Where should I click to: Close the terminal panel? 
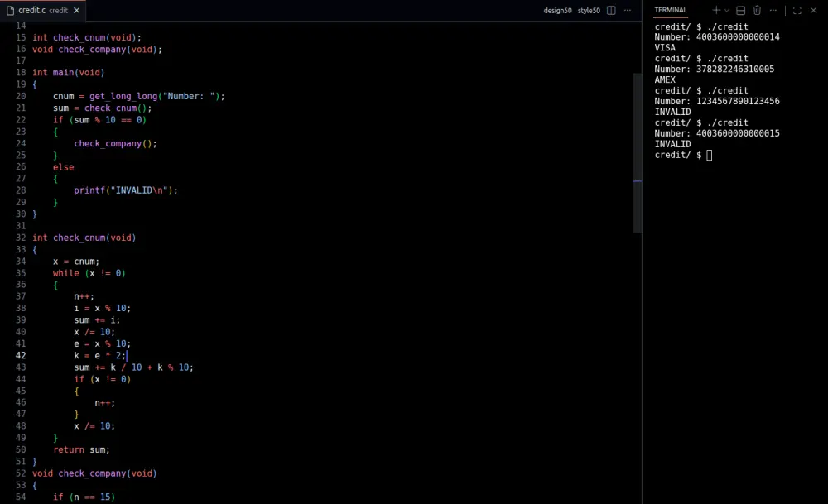[x=813, y=10]
